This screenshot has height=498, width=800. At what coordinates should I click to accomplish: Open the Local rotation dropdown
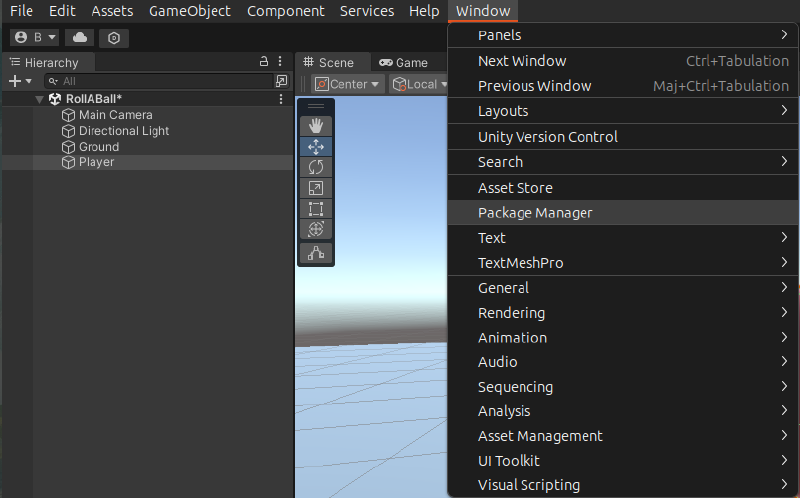click(x=419, y=84)
